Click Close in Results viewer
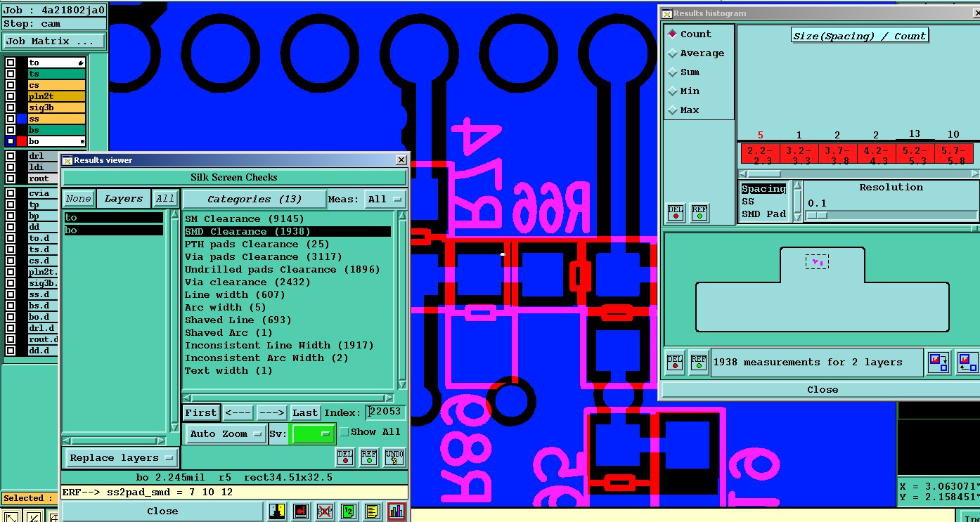Screen dimensions: 980x522 click(162, 511)
